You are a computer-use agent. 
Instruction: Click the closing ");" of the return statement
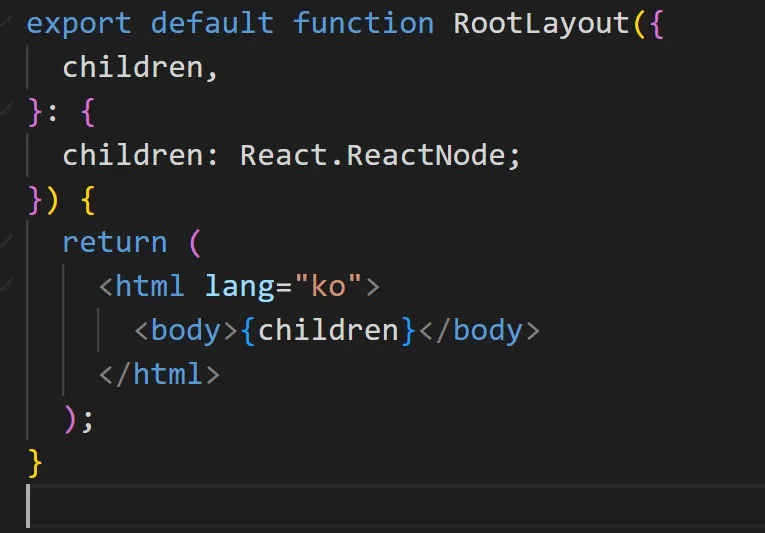pyautogui.click(x=79, y=419)
